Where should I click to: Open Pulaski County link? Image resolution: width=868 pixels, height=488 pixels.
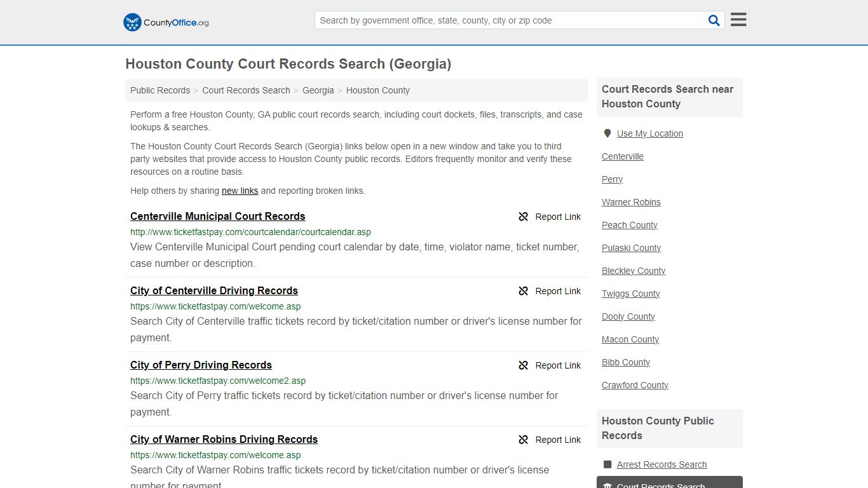[x=632, y=248]
